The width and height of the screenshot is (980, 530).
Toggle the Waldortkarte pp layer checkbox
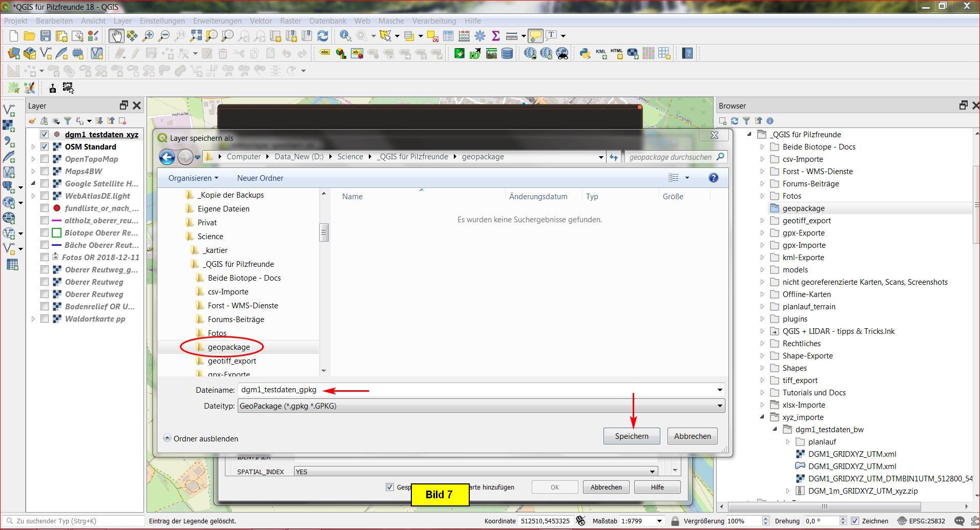click(45, 319)
